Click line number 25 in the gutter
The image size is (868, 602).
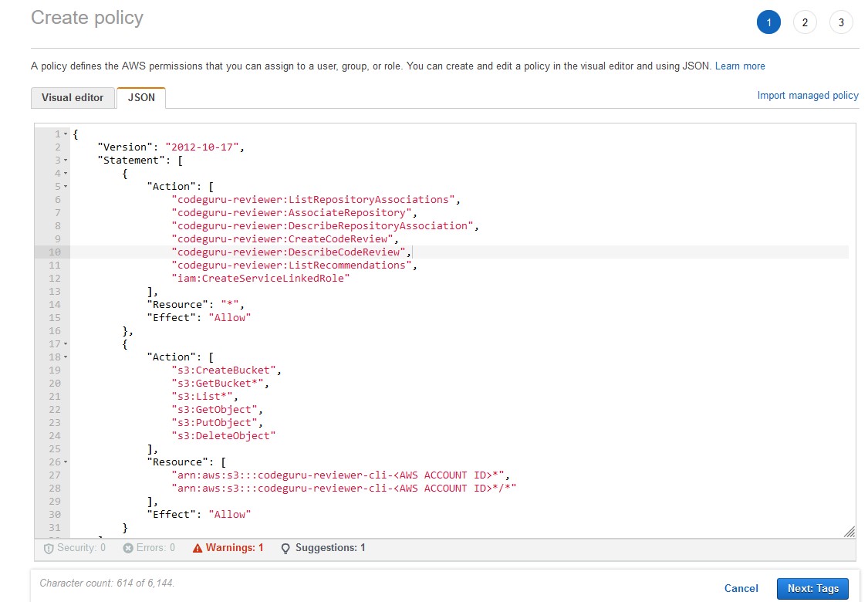pos(55,449)
